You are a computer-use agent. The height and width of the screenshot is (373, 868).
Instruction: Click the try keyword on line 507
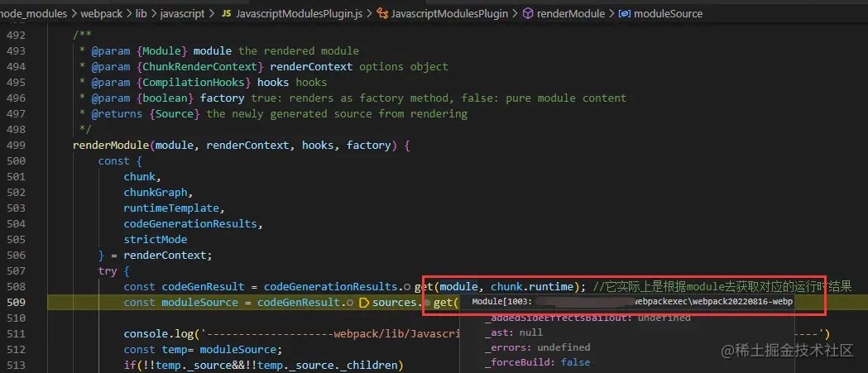tap(108, 272)
